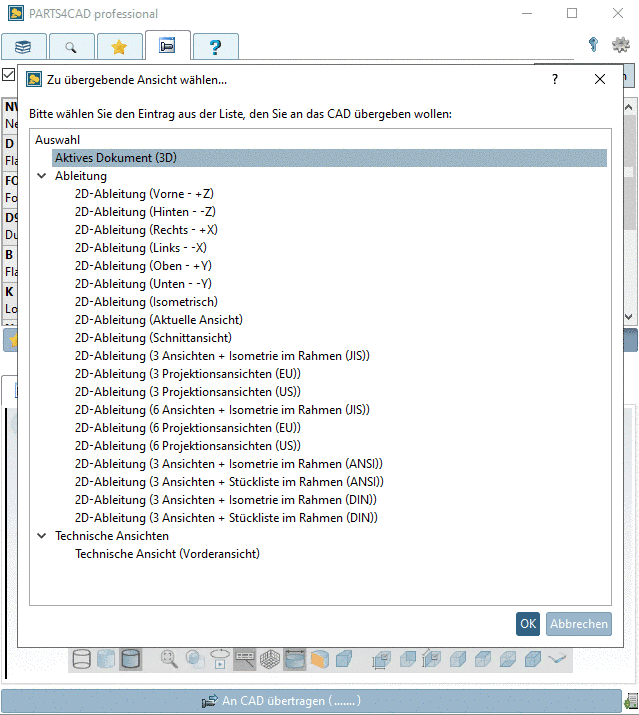This screenshot has height=715, width=639.
Task: Switch to the search tab
Action: pos(71,47)
